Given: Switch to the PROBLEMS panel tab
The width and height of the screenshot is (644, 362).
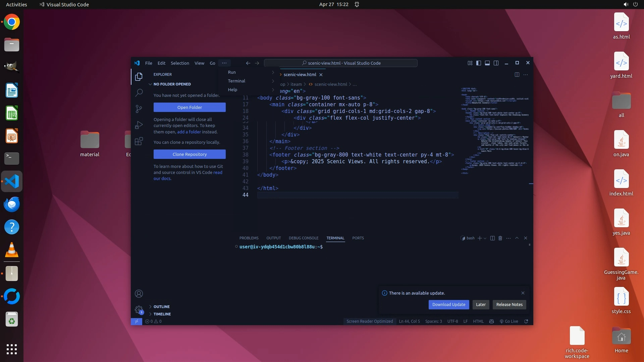Looking at the screenshot, I should (249, 238).
